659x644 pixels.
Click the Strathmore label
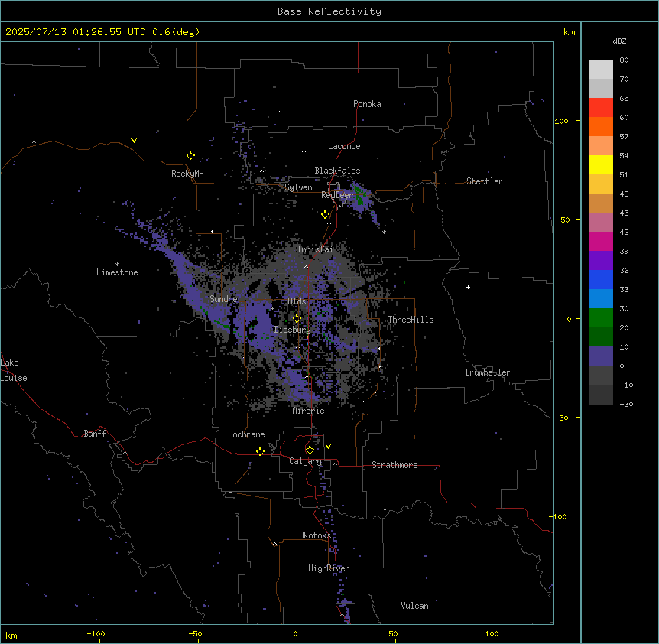point(394,465)
